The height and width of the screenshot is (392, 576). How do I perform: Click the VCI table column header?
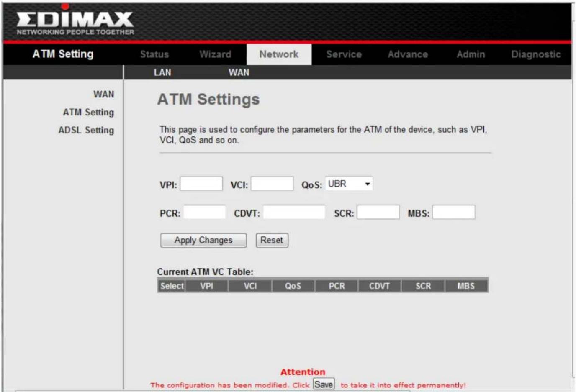tap(250, 286)
